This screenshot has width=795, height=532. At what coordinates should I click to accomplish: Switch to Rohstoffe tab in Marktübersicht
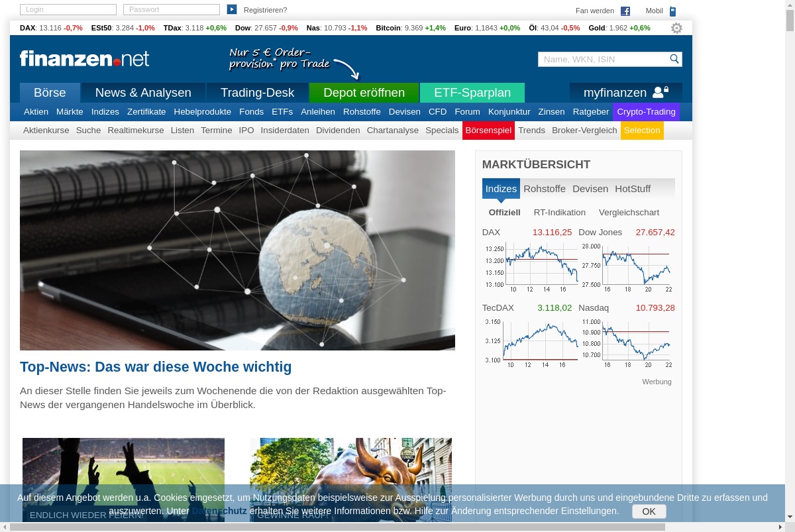point(545,189)
